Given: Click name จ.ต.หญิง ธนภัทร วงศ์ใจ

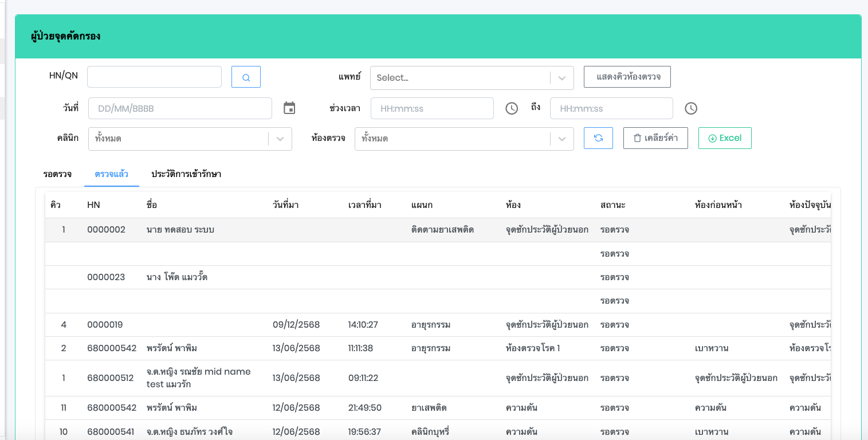Looking at the screenshot, I should click(190, 432).
